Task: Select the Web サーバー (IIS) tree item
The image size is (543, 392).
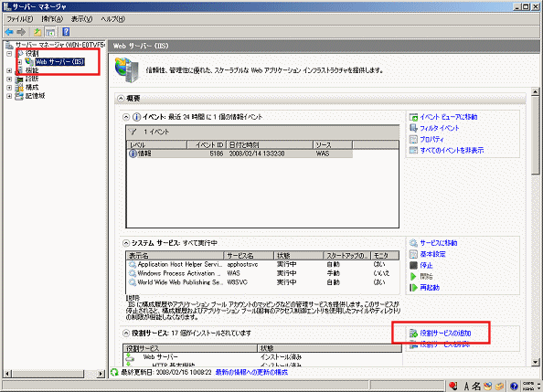Action: coord(60,62)
